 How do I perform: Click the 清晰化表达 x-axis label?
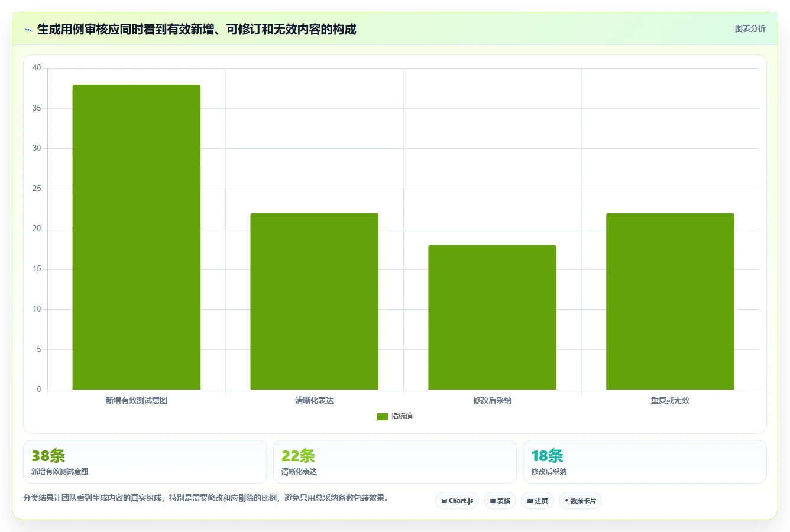(315, 400)
